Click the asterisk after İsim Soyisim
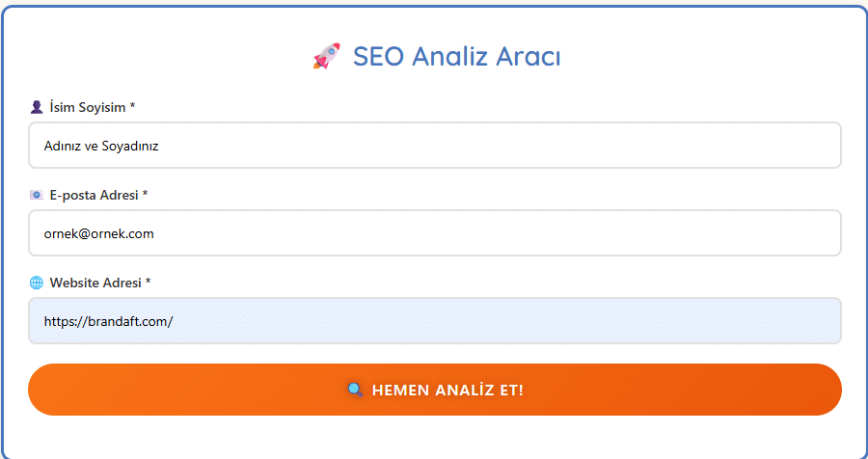 tap(132, 106)
